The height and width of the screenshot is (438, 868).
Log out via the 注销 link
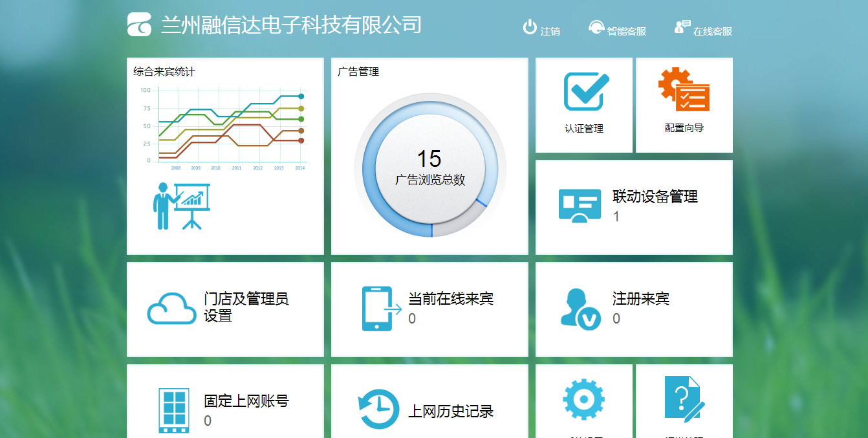(x=550, y=31)
